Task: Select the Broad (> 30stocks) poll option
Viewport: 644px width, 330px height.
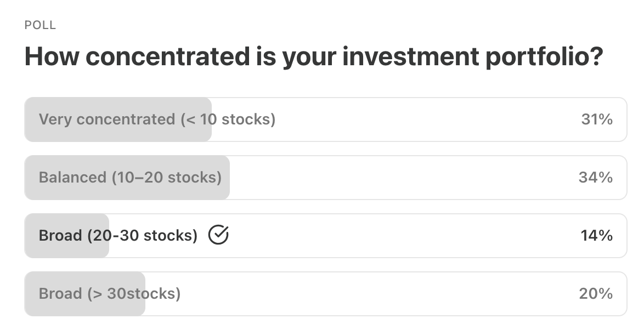Action: [x=109, y=294]
